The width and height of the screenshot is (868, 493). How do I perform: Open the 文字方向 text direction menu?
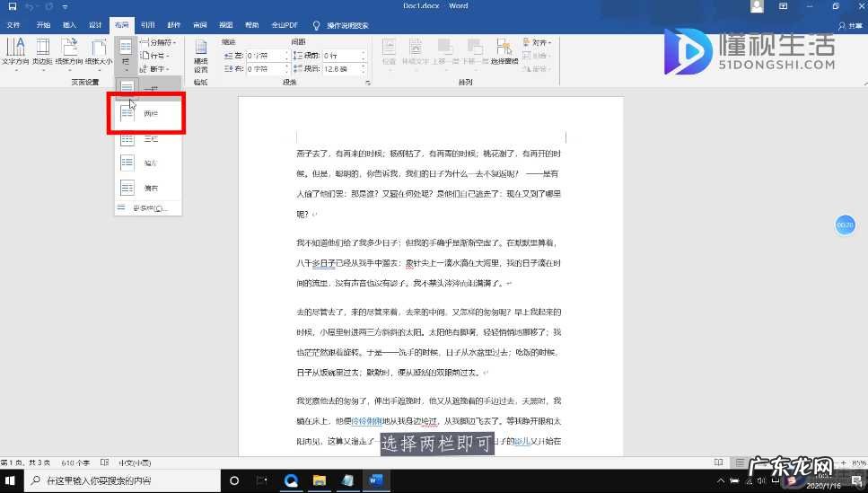(15, 54)
